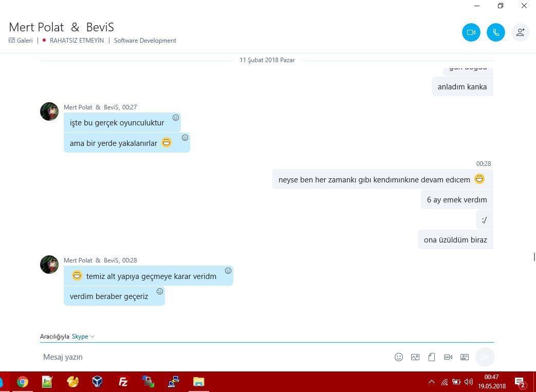536x392 pixels.
Task: Send the message with arrow button
Action: coord(485,357)
